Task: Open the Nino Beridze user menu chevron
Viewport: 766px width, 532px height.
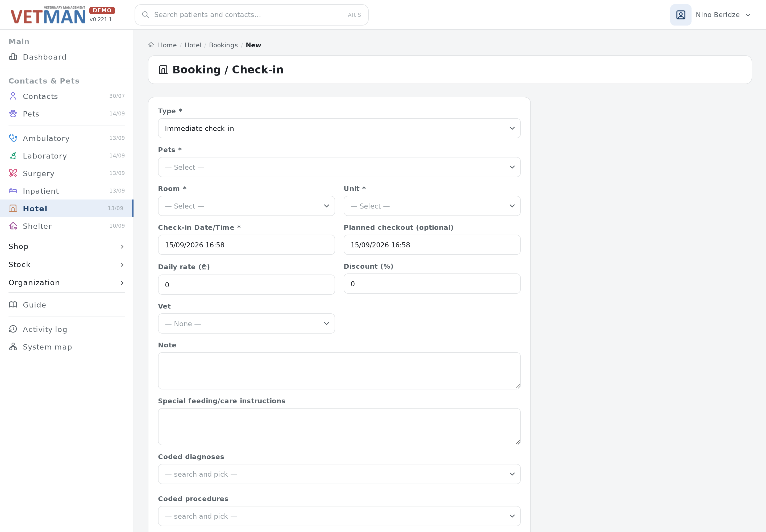Action: [748, 15]
